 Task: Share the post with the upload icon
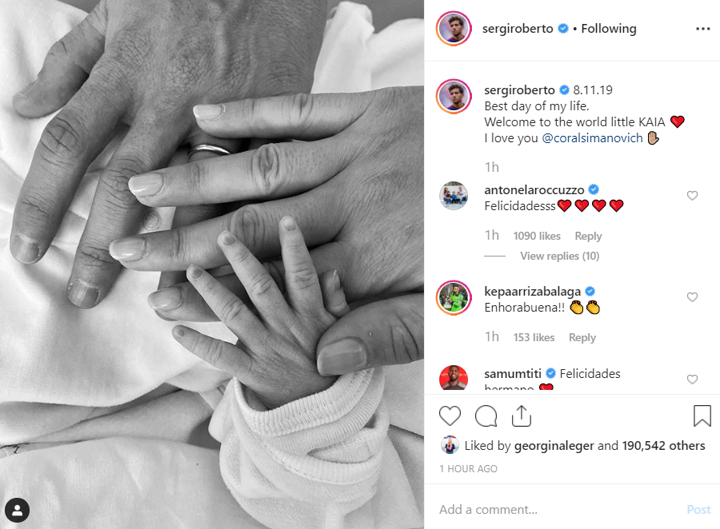(521, 416)
